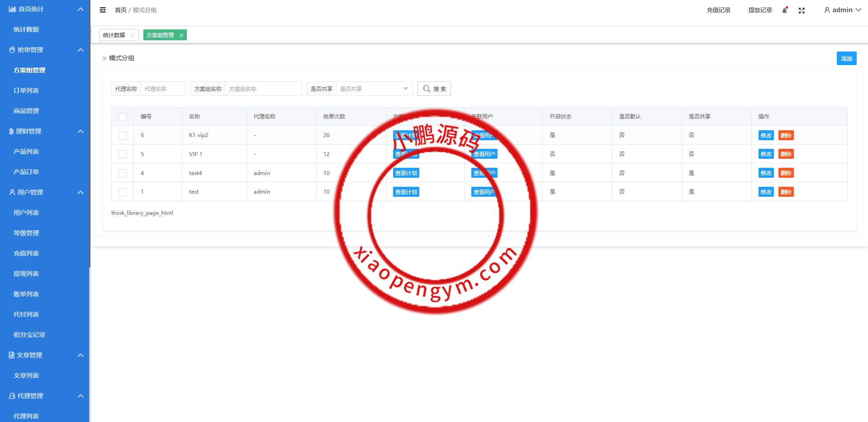This screenshot has width=868, height=422.
Task: Select the checkbox for K1 vip2 row
Action: [x=123, y=136]
